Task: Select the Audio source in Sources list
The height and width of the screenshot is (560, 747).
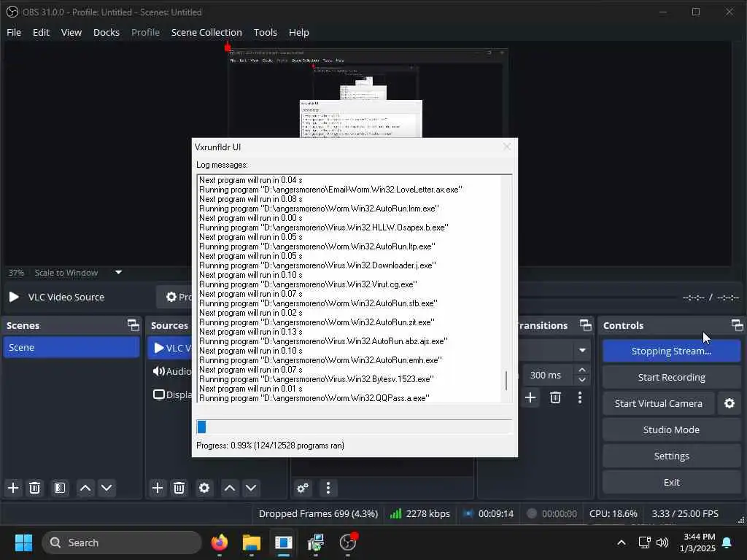Action: pyautogui.click(x=171, y=371)
